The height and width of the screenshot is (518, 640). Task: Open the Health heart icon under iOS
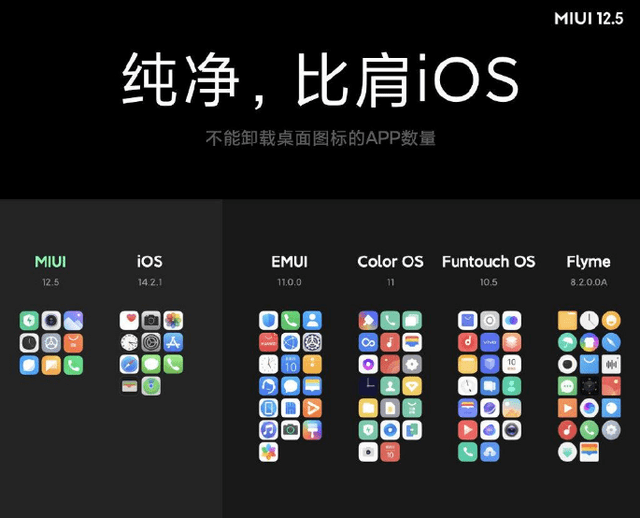(129, 320)
